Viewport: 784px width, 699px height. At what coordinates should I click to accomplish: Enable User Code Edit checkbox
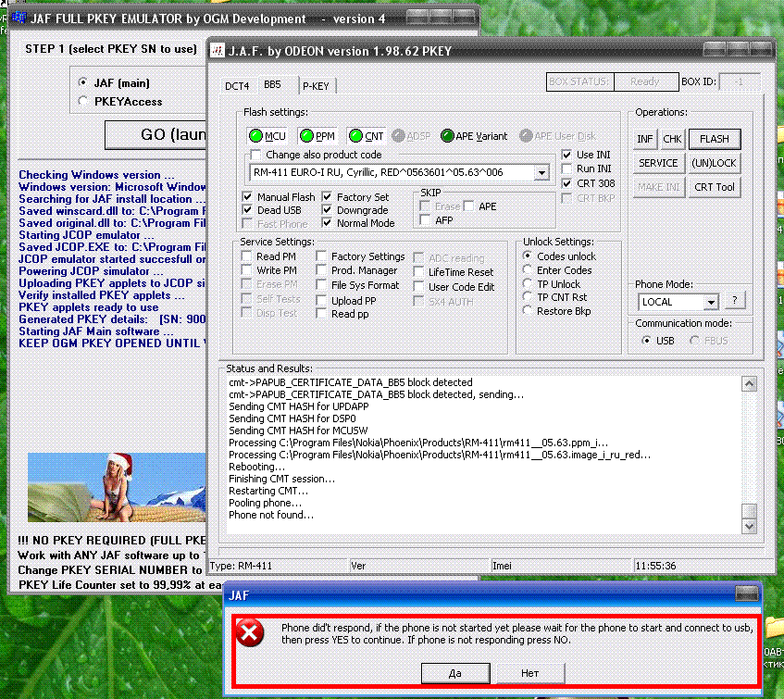click(418, 287)
